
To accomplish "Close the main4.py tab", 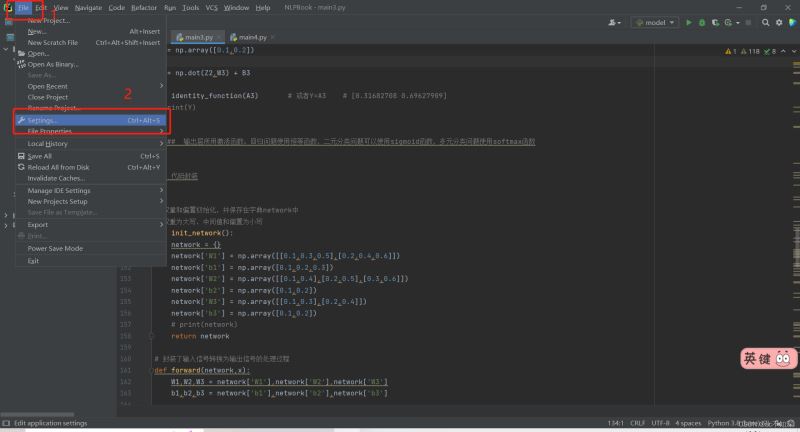I will point(272,37).
